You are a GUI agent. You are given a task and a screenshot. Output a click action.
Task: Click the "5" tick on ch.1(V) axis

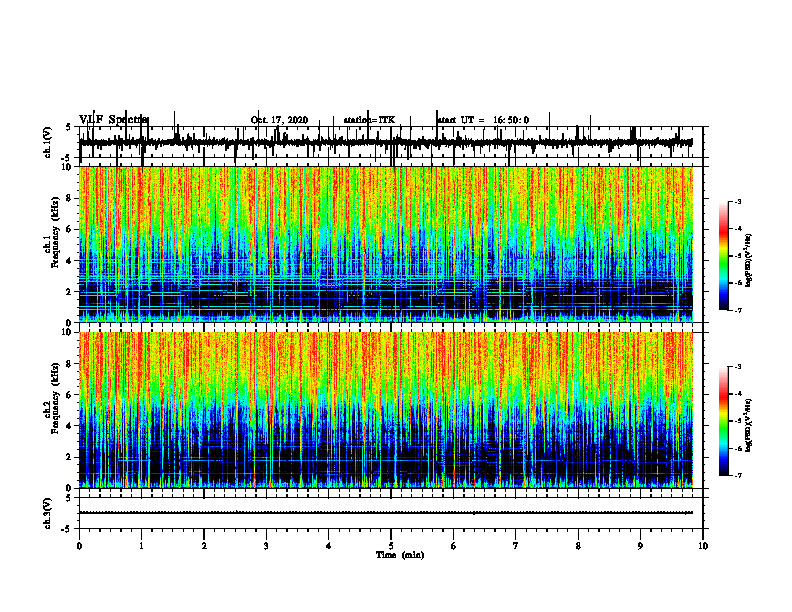tap(68, 128)
